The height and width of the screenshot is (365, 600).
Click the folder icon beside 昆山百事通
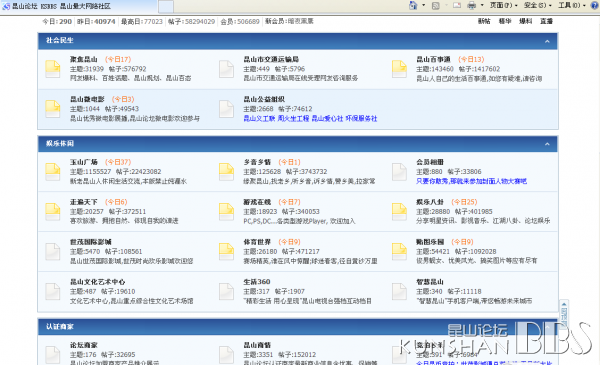pos(399,69)
